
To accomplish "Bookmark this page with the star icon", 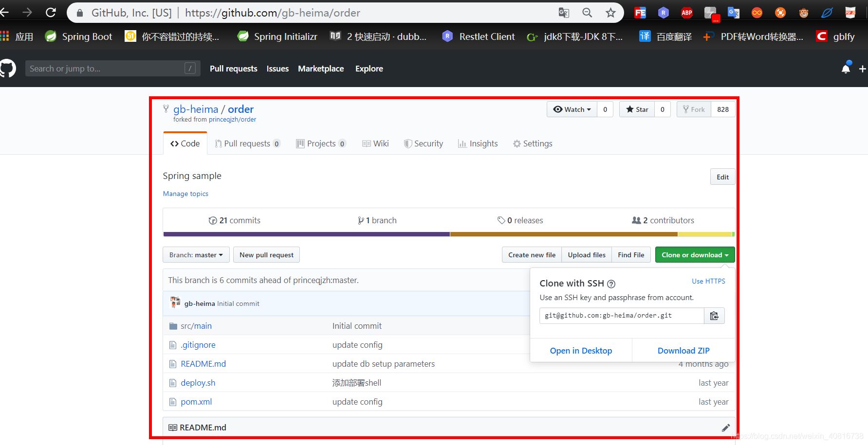I will tap(610, 13).
